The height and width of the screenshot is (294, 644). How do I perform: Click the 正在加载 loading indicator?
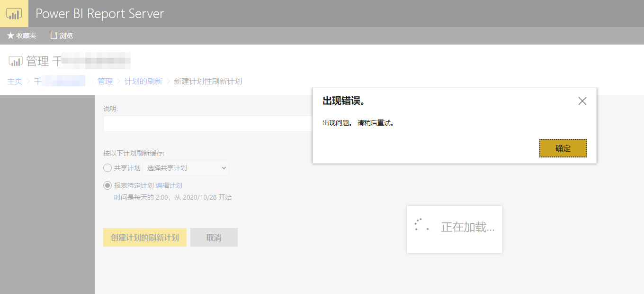(455, 229)
